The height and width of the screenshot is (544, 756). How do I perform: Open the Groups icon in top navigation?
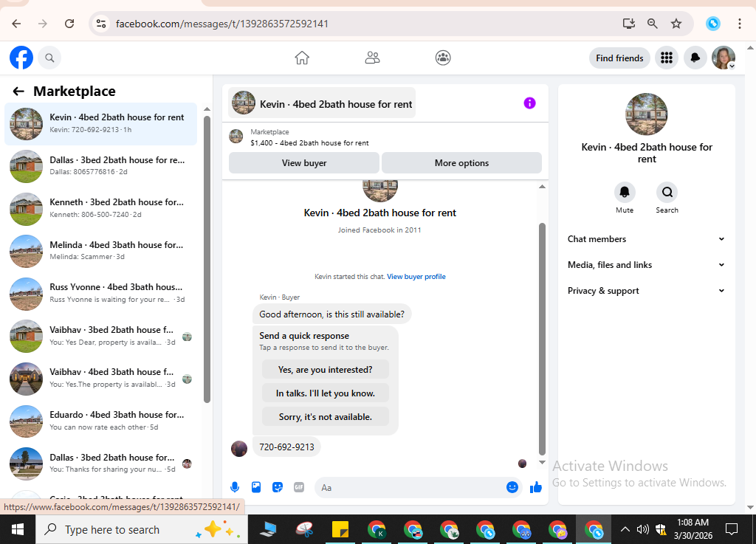click(x=443, y=58)
